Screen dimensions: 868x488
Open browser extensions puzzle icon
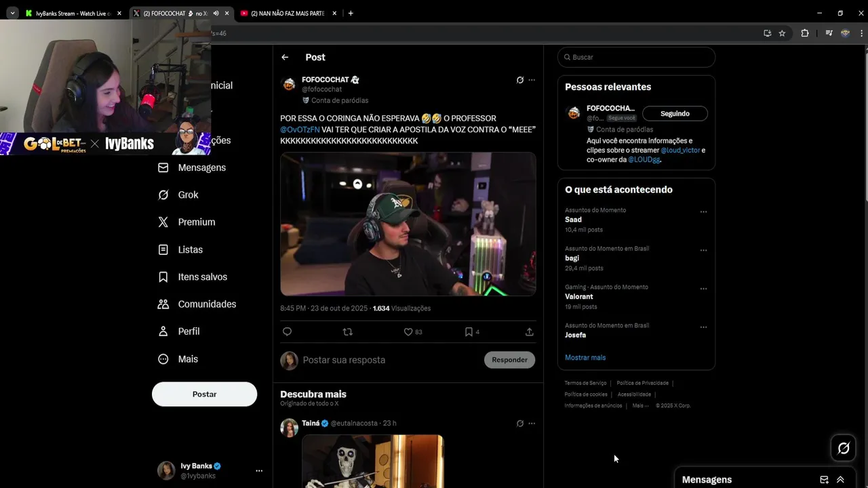[x=805, y=33]
